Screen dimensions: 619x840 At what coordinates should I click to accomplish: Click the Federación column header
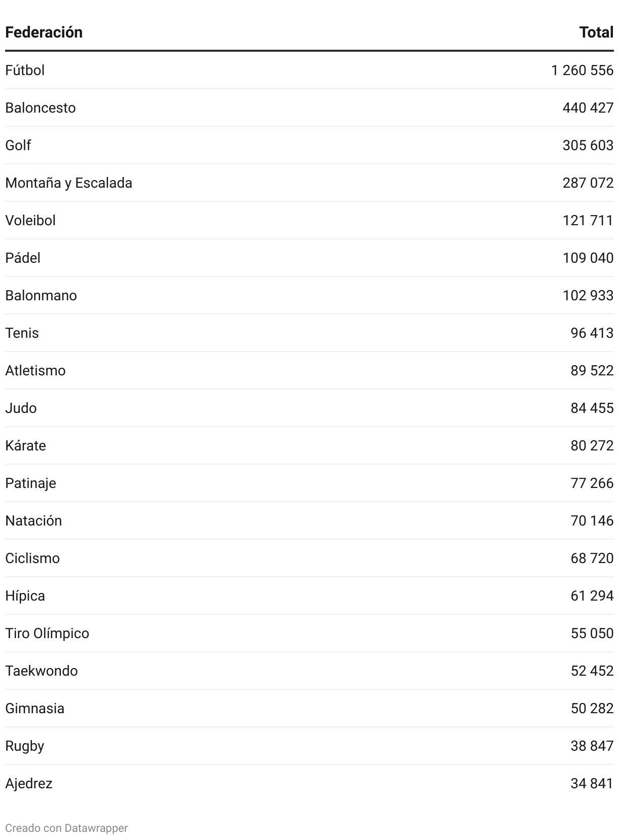[x=44, y=32]
